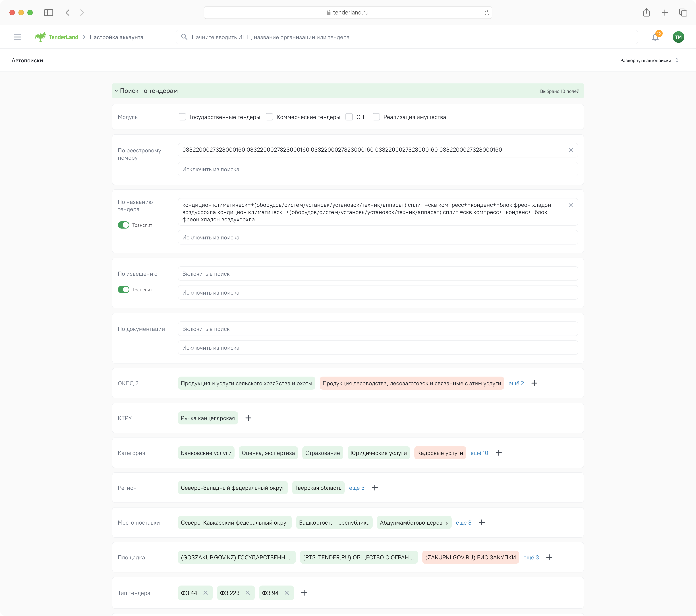The width and height of the screenshot is (696, 616).
Task: Open the hamburger main menu
Action: coord(17,37)
